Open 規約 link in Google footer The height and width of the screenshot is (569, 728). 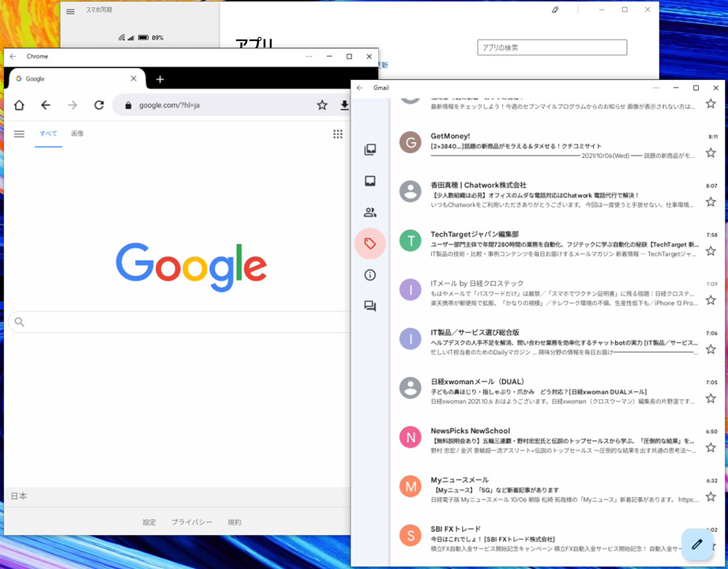tap(235, 522)
